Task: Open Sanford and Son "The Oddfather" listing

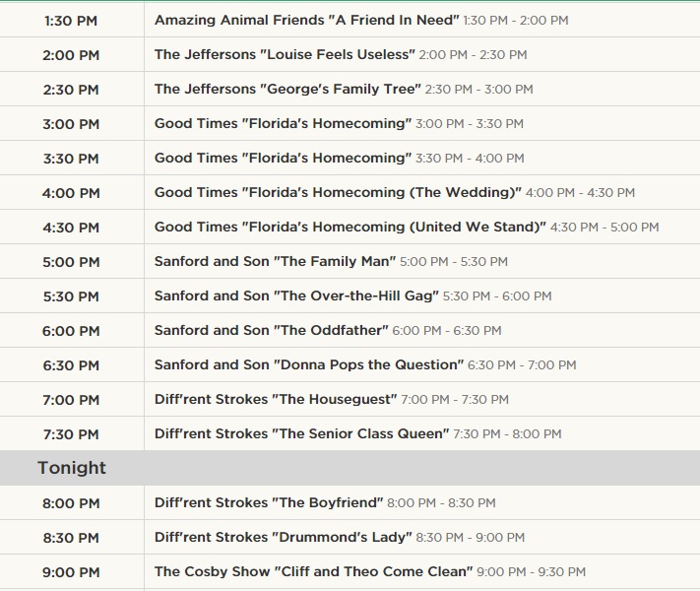Action: [x=271, y=330]
